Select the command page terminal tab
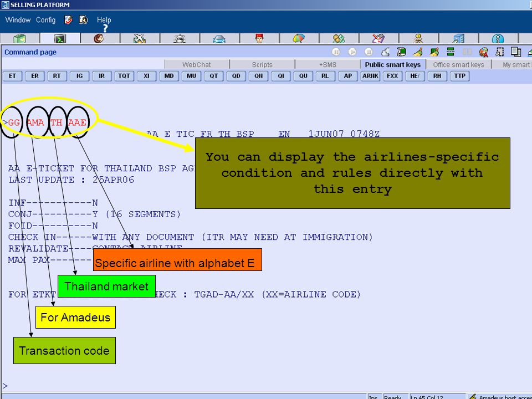532x399 pixels. click(x=60, y=38)
